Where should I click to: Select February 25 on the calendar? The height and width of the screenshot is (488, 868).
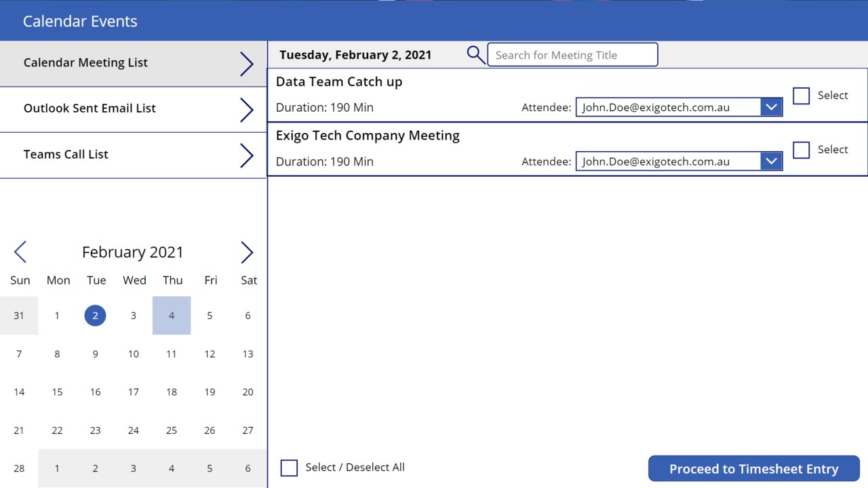(172, 430)
